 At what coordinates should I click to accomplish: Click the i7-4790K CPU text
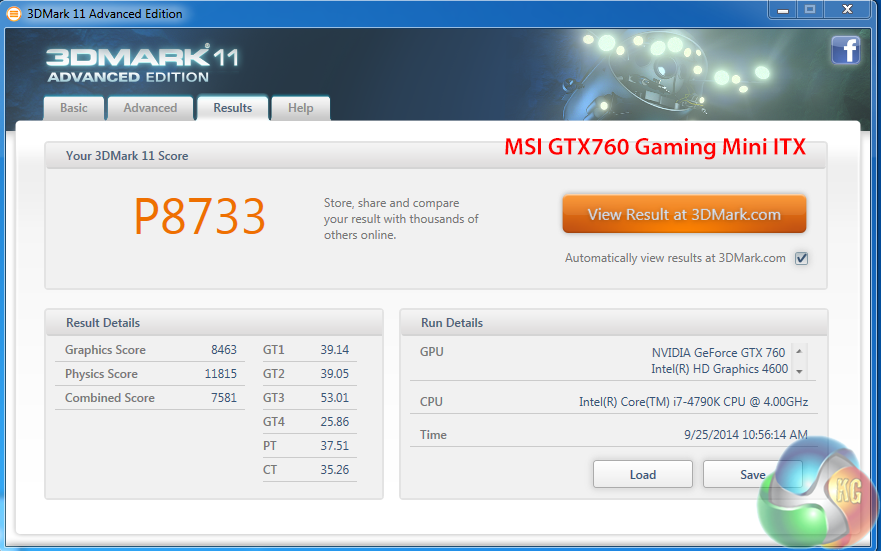tap(693, 402)
